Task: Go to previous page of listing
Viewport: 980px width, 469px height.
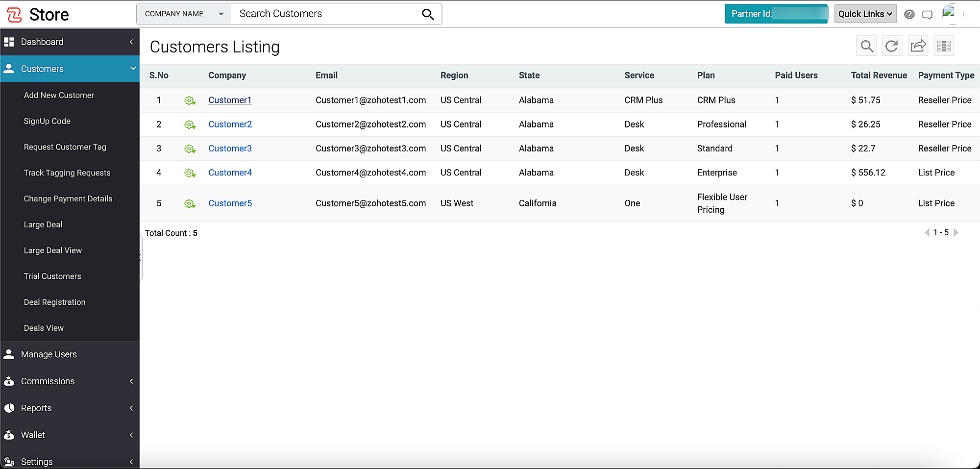Action: coord(927,233)
